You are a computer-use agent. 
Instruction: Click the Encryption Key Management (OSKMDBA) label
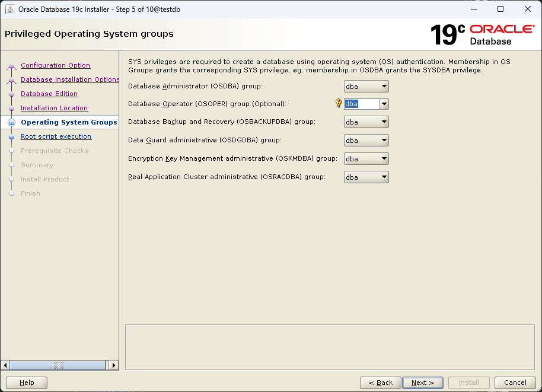tap(232, 158)
